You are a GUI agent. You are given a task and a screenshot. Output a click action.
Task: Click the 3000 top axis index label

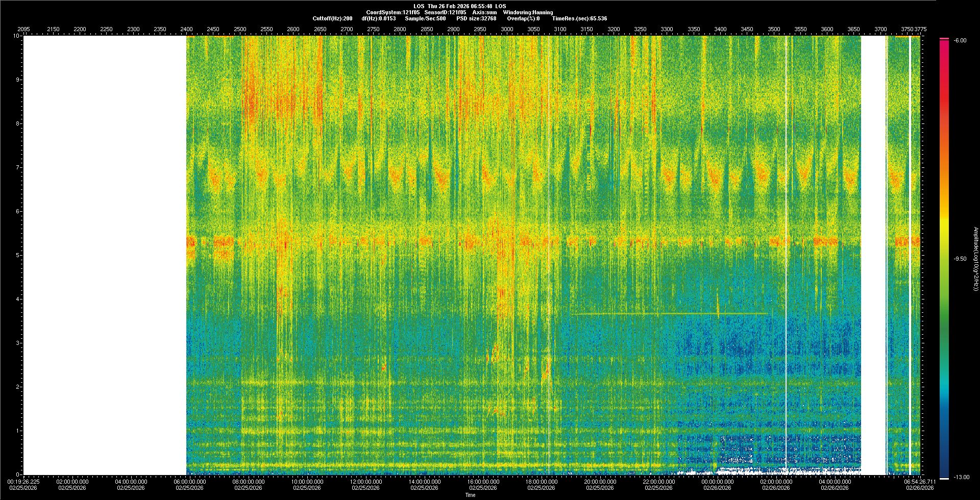(x=507, y=29)
